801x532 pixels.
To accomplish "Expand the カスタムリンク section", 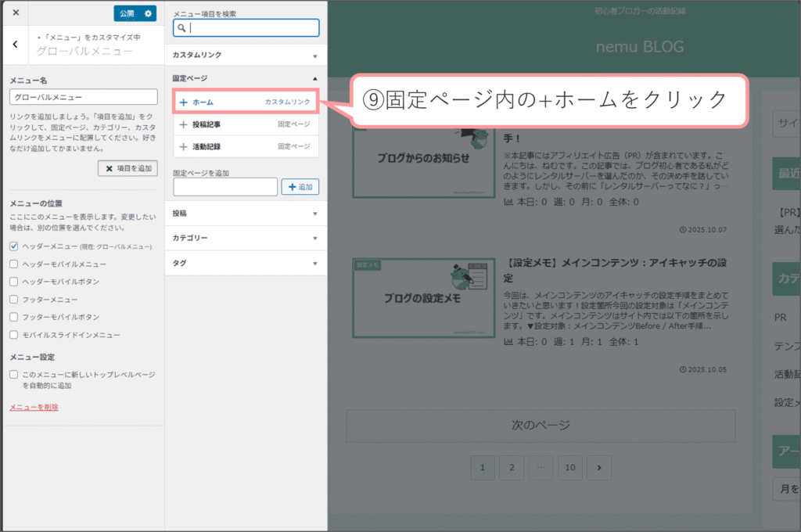I will point(246,56).
